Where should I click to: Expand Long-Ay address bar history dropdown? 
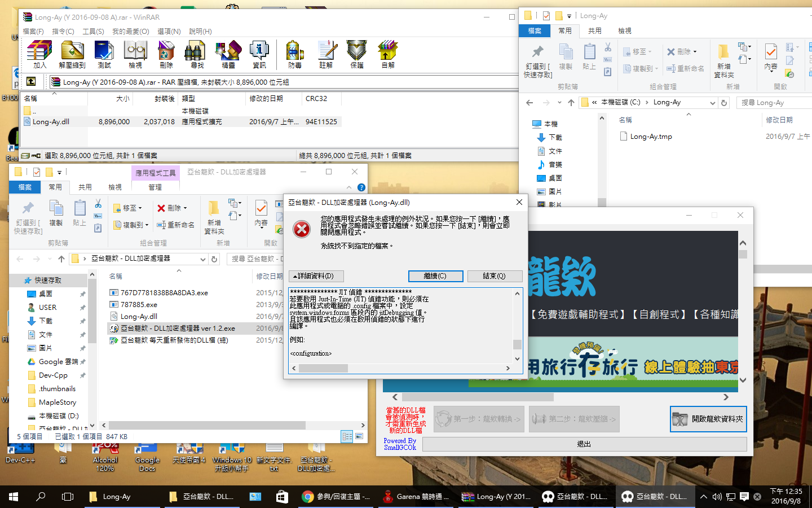coord(712,103)
